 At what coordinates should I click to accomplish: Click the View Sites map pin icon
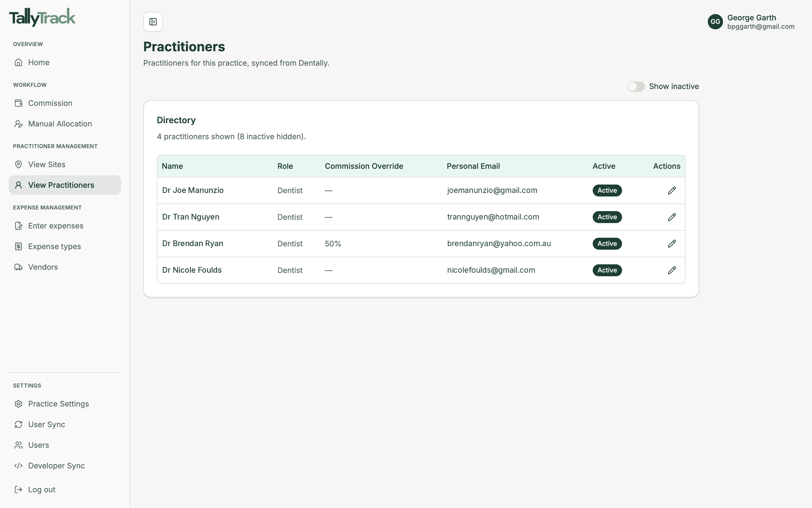18,165
